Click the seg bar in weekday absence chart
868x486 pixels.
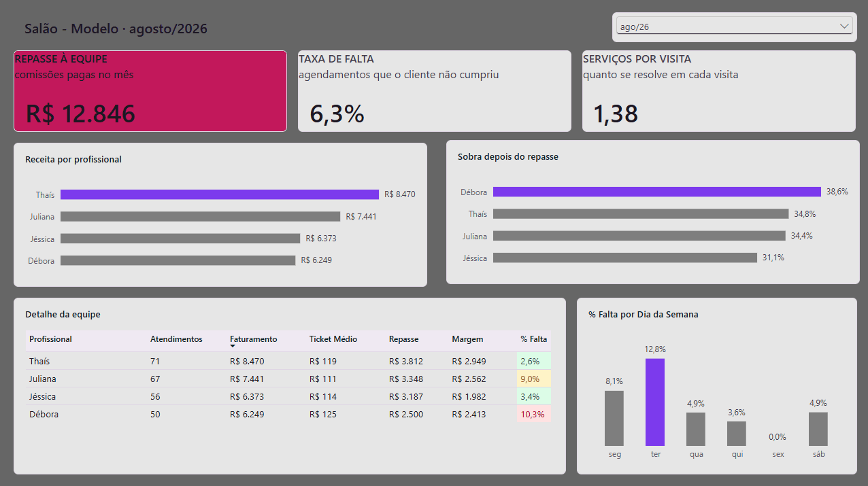pos(614,418)
